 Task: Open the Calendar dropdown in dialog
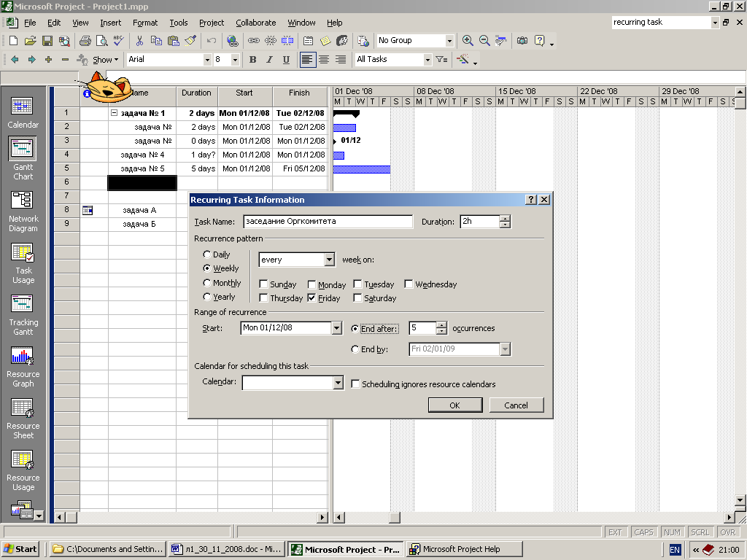pyautogui.click(x=337, y=383)
